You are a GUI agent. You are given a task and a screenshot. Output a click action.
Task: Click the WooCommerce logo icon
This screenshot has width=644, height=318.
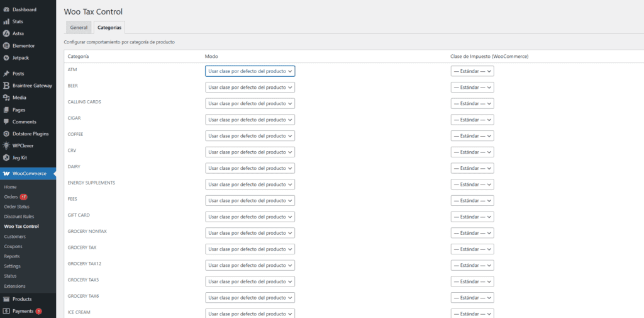coord(6,174)
